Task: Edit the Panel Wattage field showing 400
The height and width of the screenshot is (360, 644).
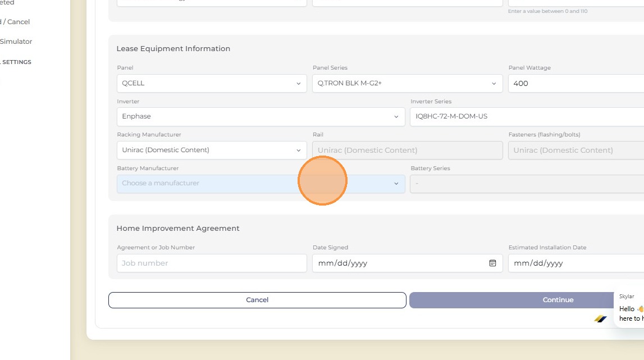Action: coord(576,84)
